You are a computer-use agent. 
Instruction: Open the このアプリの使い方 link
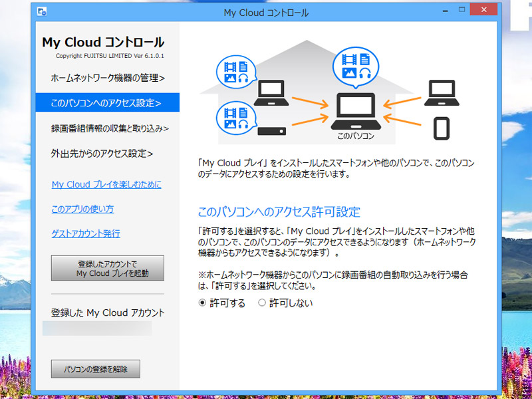(x=82, y=209)
